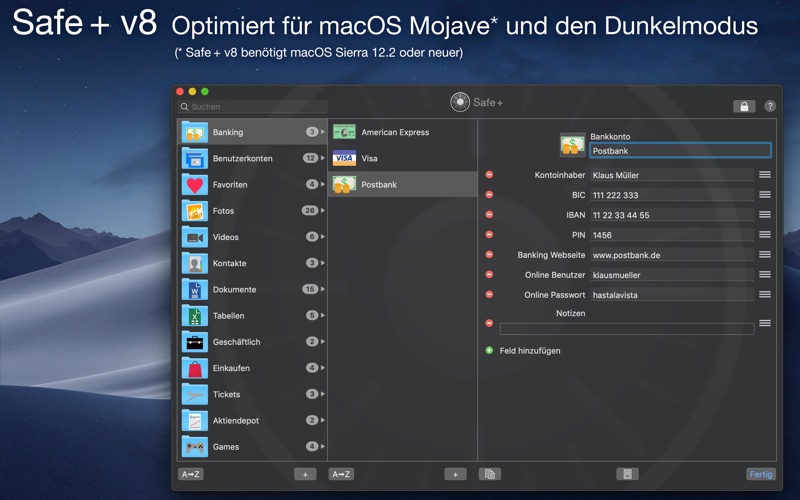The image size is (800, 500).
Task: Sort categories with left A→Z button
Action: click(191, 474)
